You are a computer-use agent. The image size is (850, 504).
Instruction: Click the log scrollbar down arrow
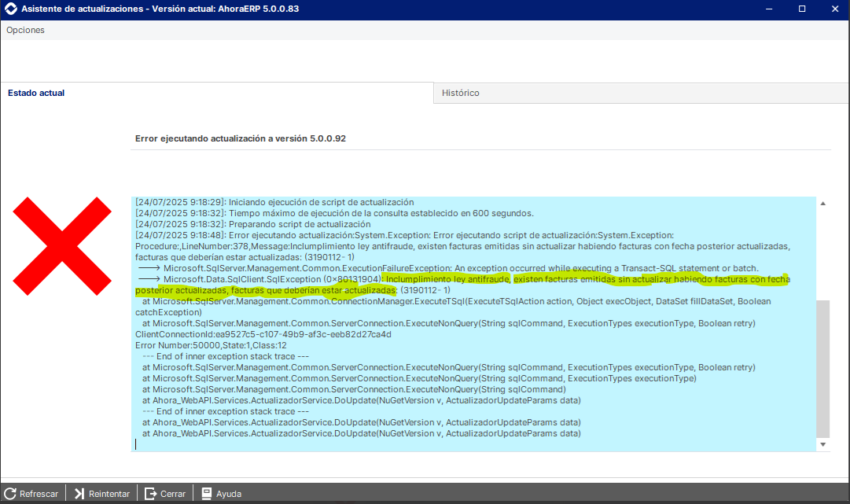[823, 444]
